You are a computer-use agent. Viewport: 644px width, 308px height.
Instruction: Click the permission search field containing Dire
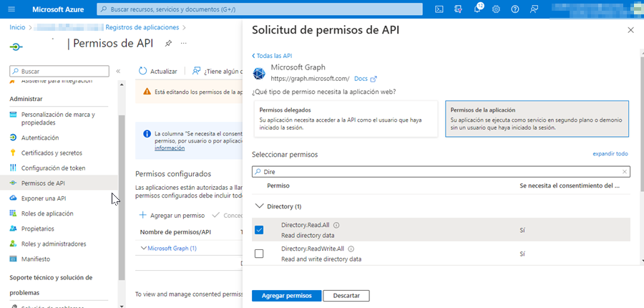point(441,172)
